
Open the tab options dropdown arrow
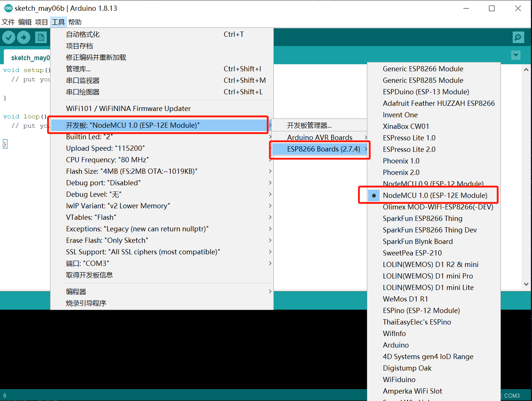click(x=516, y=55)
